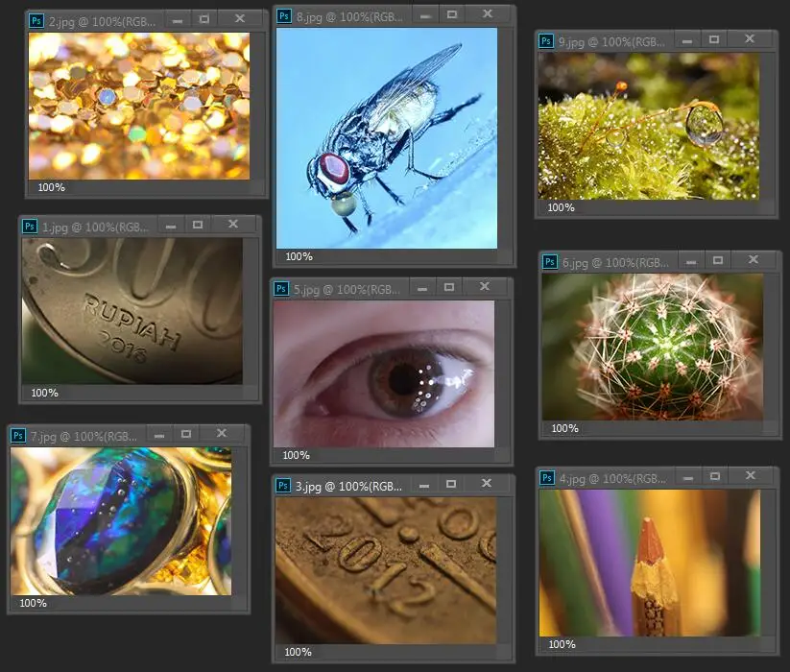Click the Ps icon of 3.jpg window
This screenshot has width=790, height=672.
(283, 486)
